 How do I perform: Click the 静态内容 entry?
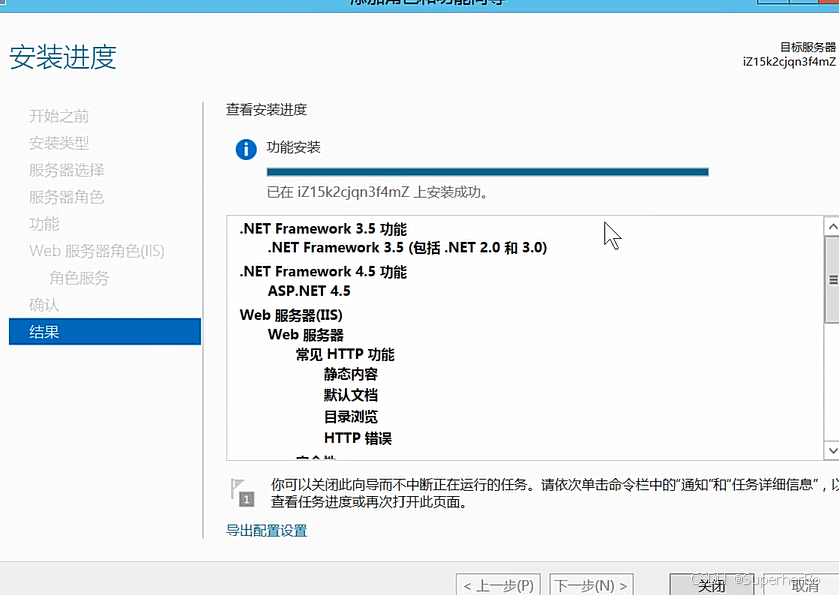tap(351, 374)
